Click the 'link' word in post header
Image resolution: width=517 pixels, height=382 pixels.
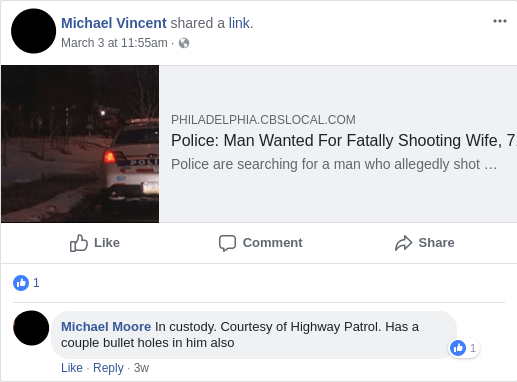pos(239,23)
